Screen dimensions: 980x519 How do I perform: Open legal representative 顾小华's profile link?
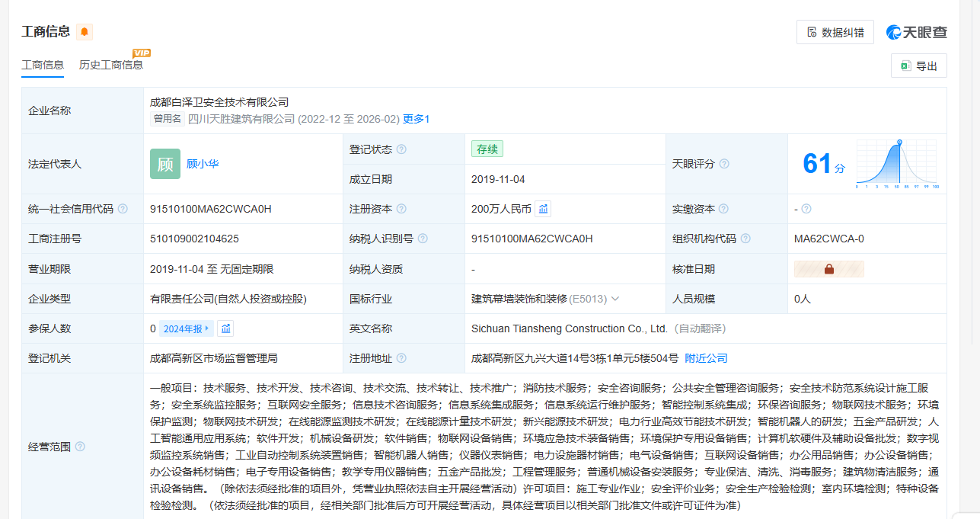click(x=203, y=164)
